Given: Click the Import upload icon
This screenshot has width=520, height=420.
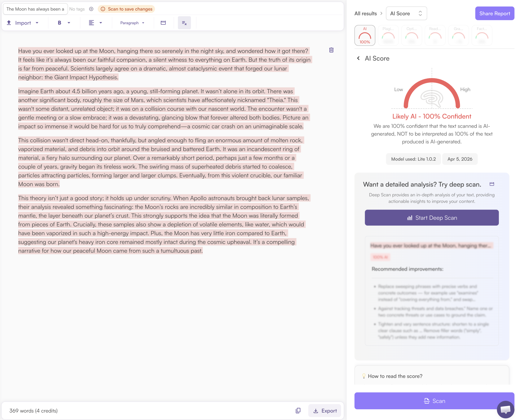Looking at the screenshot, I should [9, 23].
